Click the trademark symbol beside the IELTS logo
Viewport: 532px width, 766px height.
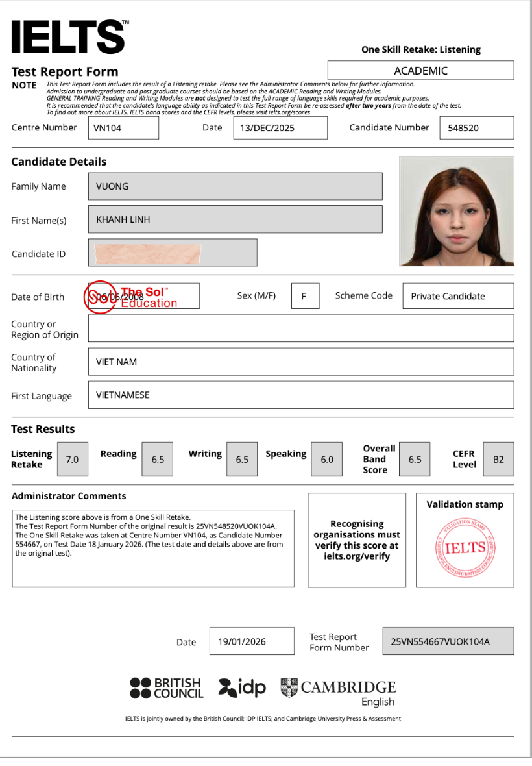(x=127, y=21)
